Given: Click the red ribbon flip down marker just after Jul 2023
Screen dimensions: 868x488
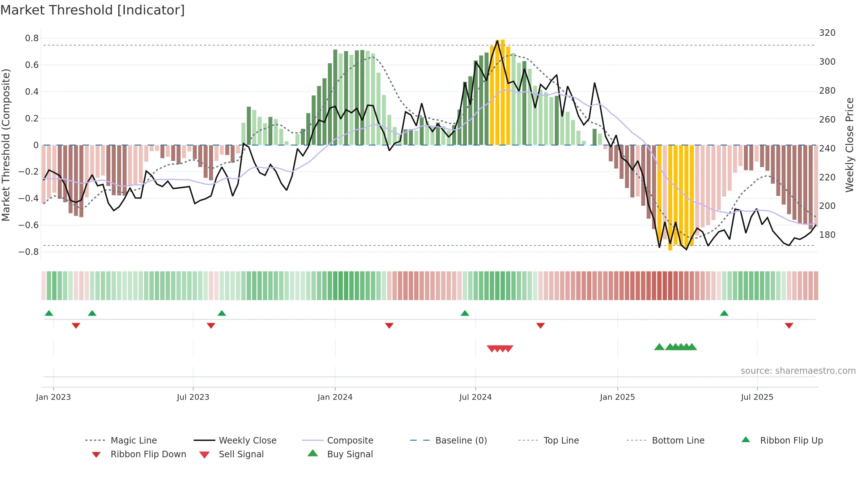Looking at the screenshot, I should pyautogui.click(x=211, y=326).
